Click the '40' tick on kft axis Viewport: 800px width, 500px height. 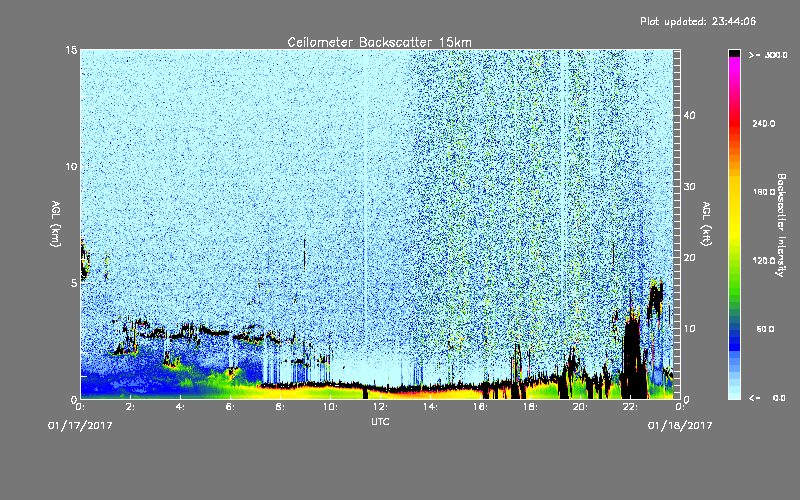[689, 115]
